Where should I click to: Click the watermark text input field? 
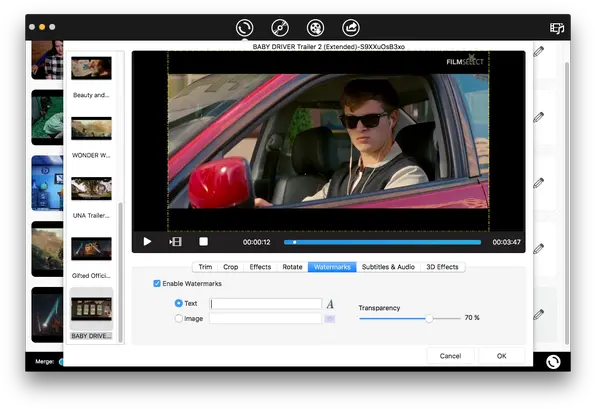[266, 304]
